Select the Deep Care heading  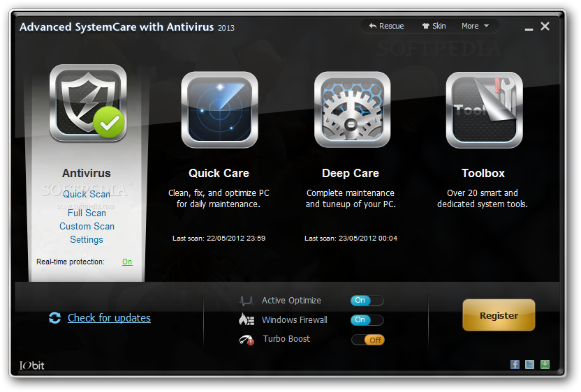[x=350, y=173]
